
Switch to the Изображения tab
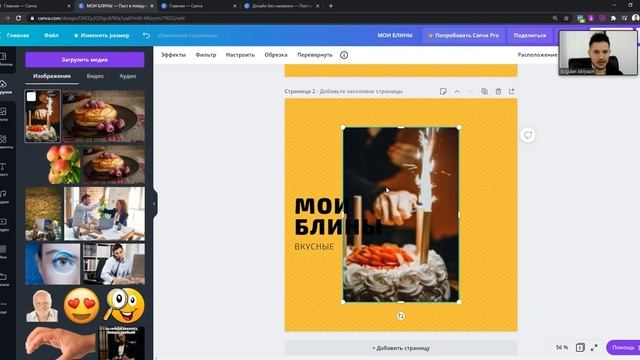tap(52, 76)
